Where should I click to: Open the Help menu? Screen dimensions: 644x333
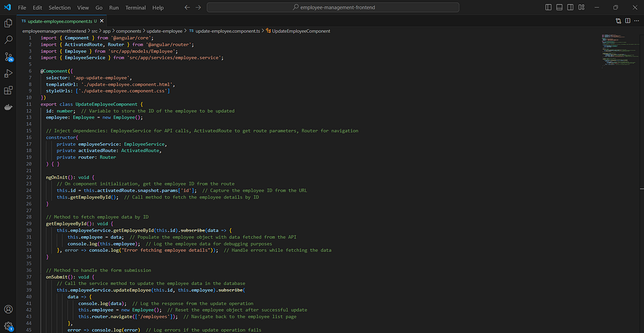(158, 8)
